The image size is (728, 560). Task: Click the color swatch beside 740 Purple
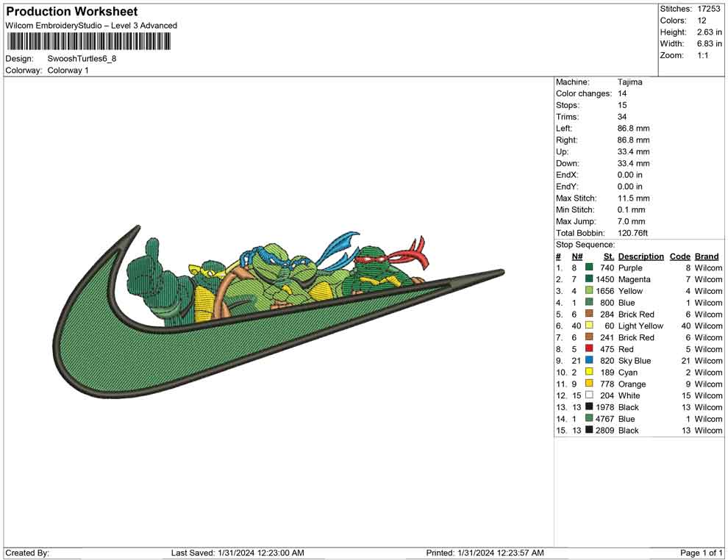589,268
